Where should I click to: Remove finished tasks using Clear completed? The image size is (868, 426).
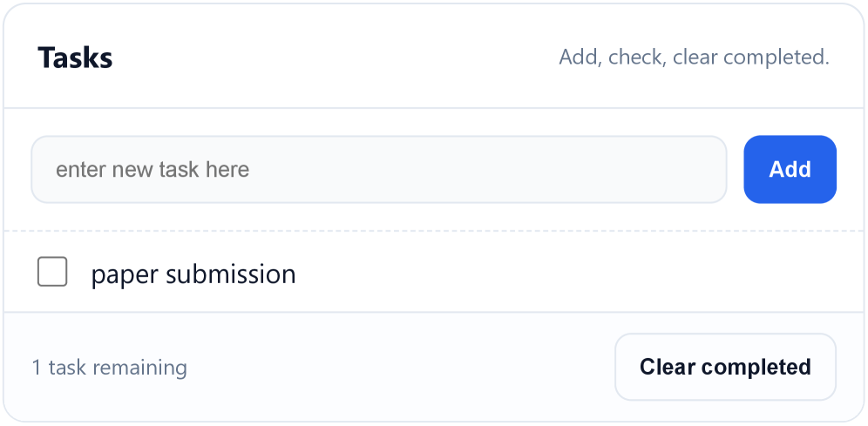725,367
